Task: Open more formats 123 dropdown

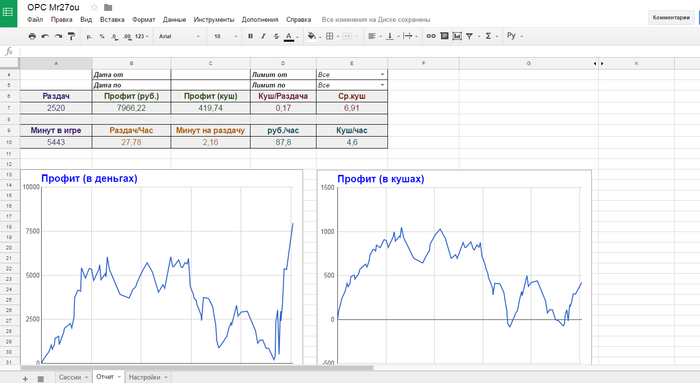Action: (141, 37)
